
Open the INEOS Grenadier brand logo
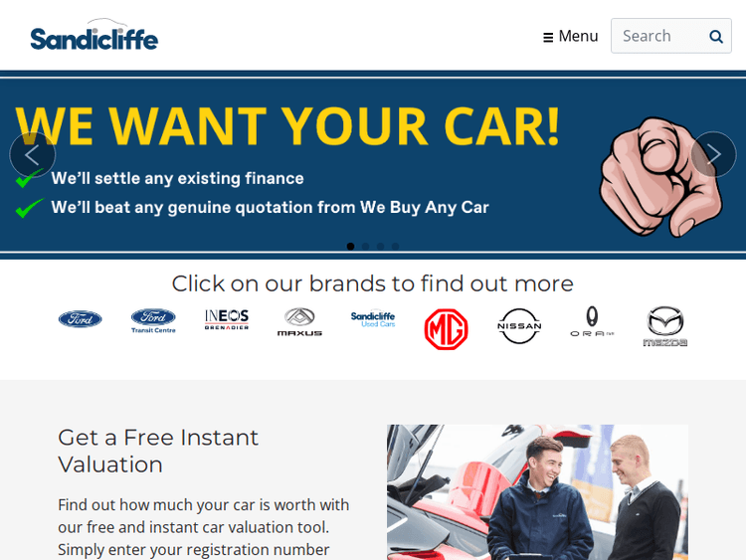coord(227,319)
